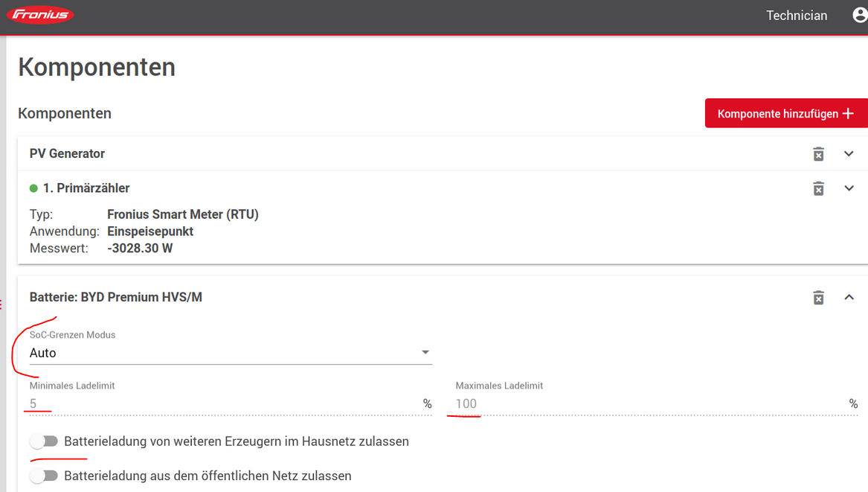Click the -3028.30 W measurement value

[x=140, y=248]
